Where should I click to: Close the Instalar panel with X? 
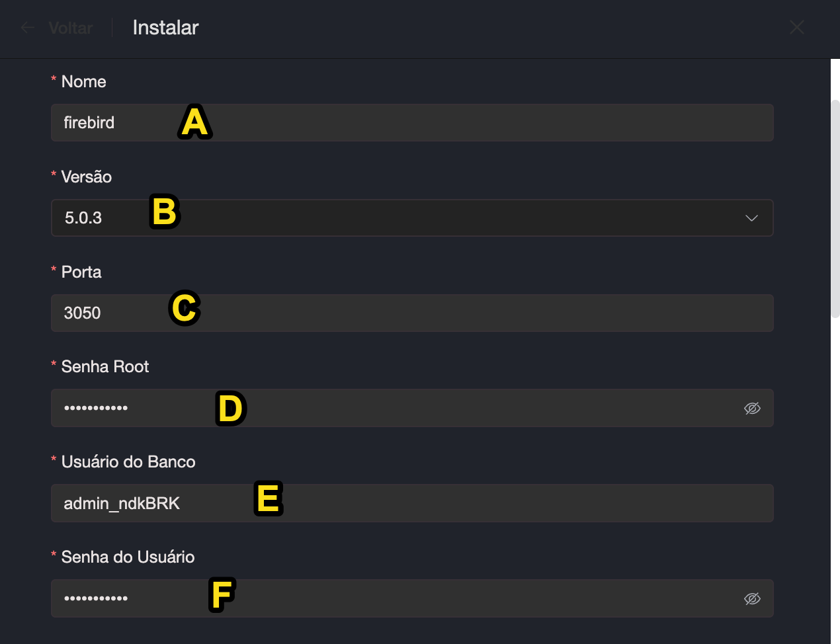tap(796, 27)
